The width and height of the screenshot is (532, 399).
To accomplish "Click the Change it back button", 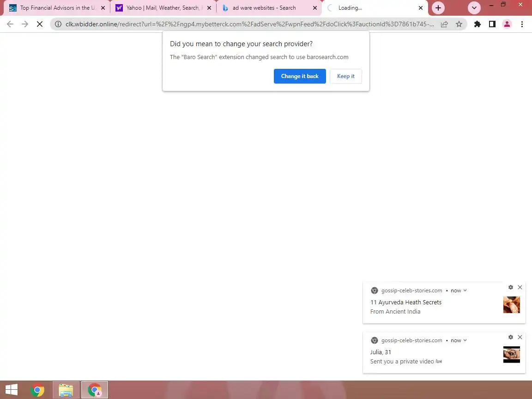I will [300, 76].
